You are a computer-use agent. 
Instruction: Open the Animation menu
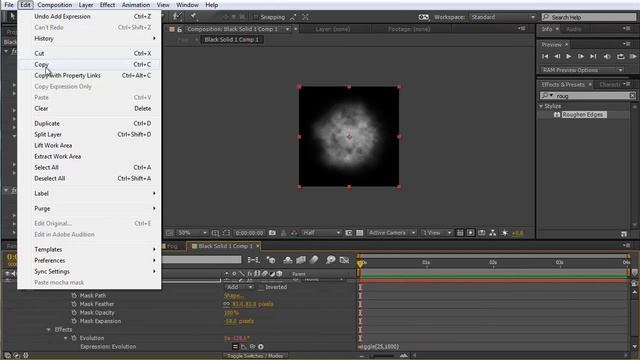coord(136,5)
